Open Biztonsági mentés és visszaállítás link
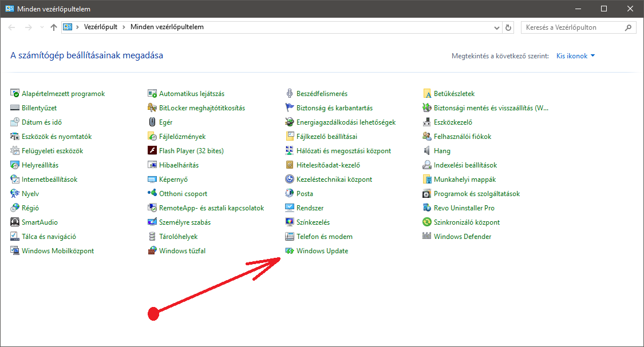The image size is (644, 347). [491, 108]
